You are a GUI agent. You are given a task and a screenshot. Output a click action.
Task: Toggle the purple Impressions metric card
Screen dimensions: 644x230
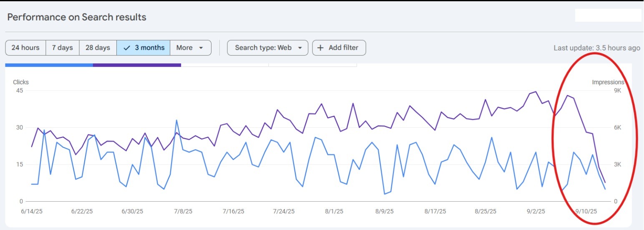click(137, 65)
